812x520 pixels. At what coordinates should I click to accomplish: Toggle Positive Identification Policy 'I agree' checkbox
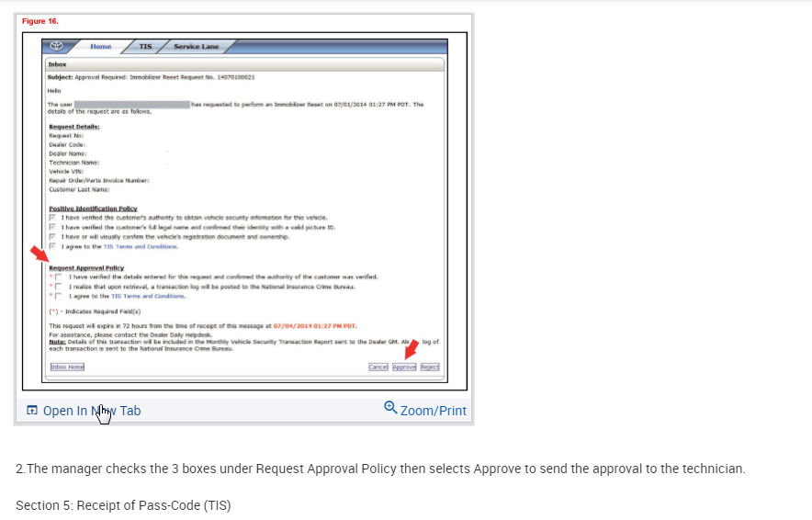52,246
